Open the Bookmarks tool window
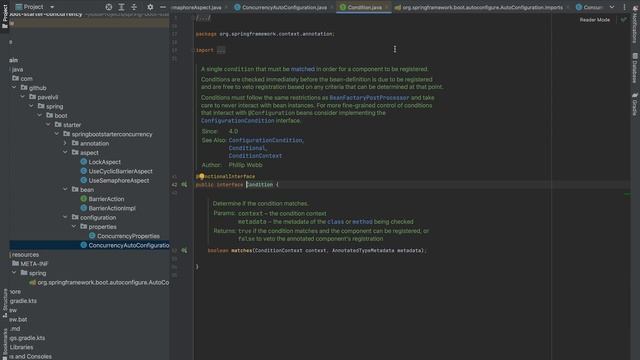 coord(4,344)
